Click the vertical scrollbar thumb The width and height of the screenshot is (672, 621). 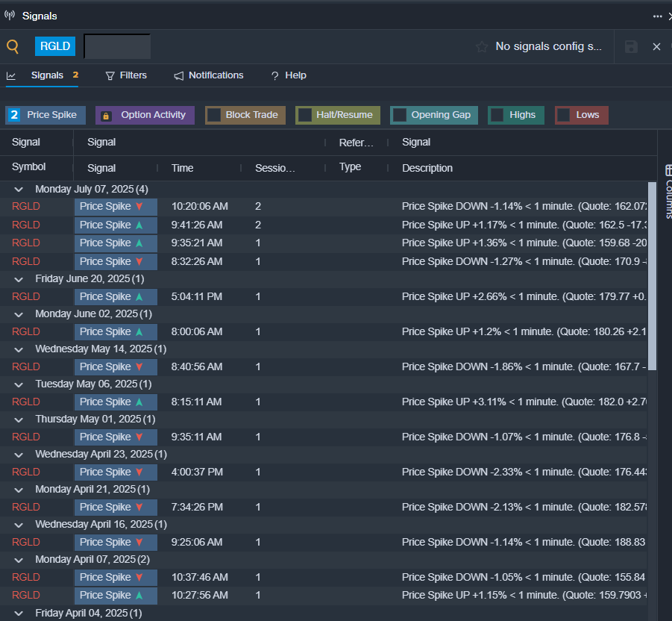pos(652,275)
